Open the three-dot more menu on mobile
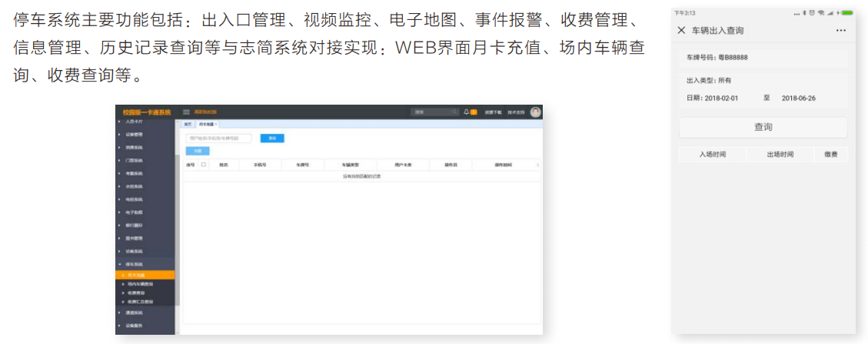The width and height of the screenshot is (868, 344). pos(840,31)
